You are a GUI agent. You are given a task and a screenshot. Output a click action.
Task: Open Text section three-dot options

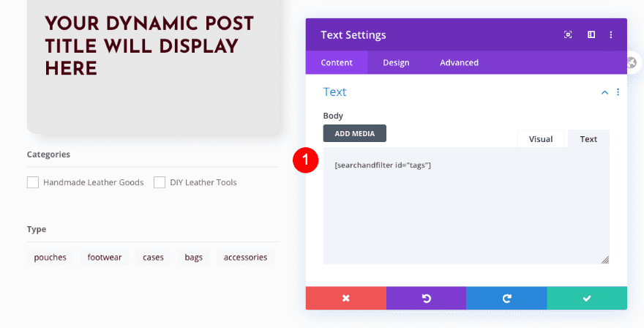tap(618, 92)
